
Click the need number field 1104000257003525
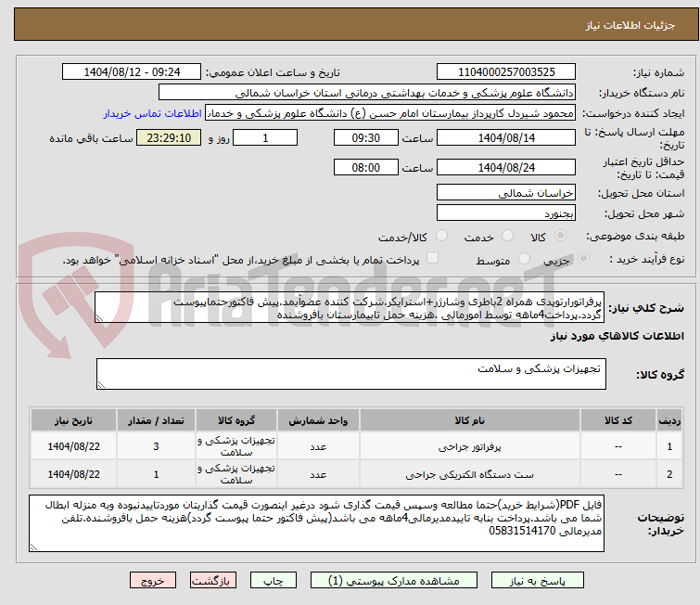click(x=506, y=72)
